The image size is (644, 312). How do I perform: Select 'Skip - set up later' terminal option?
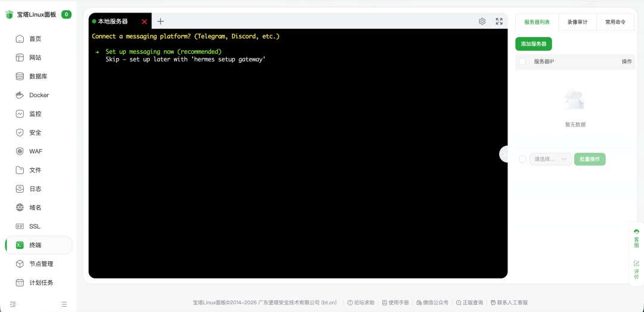click(x=185, y=59)
